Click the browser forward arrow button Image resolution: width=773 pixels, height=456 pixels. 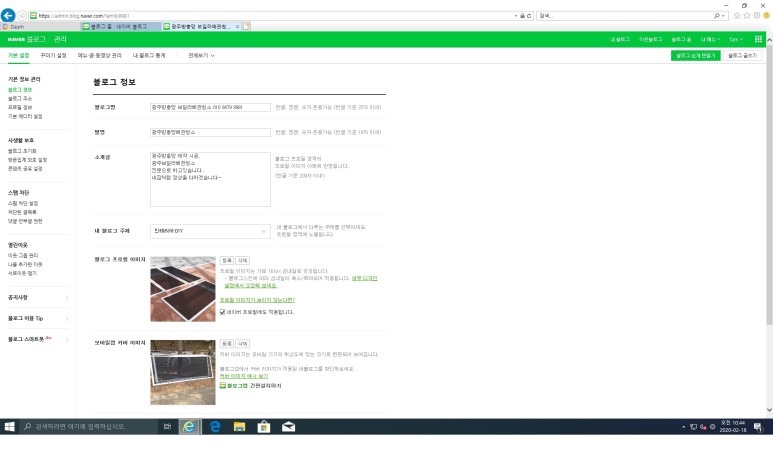[x=22, y=16]
